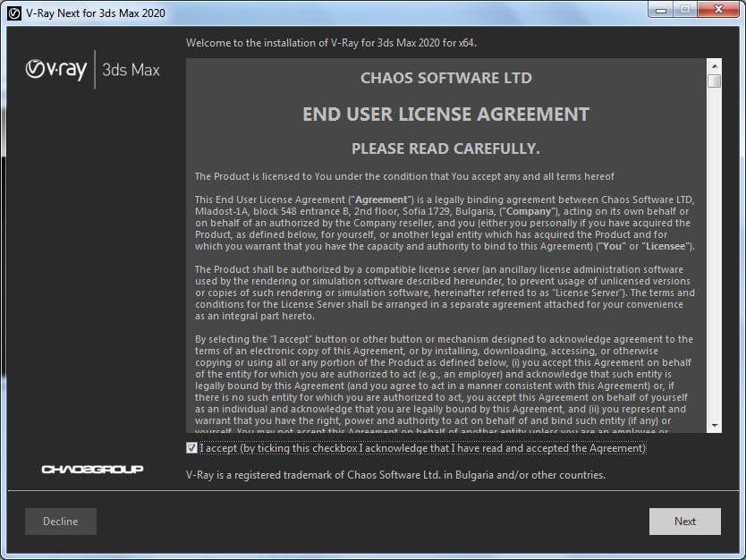This screenshot has width=746, height=560.
Task: Close the installer with the red X
Action: click(x=718, y=10)
